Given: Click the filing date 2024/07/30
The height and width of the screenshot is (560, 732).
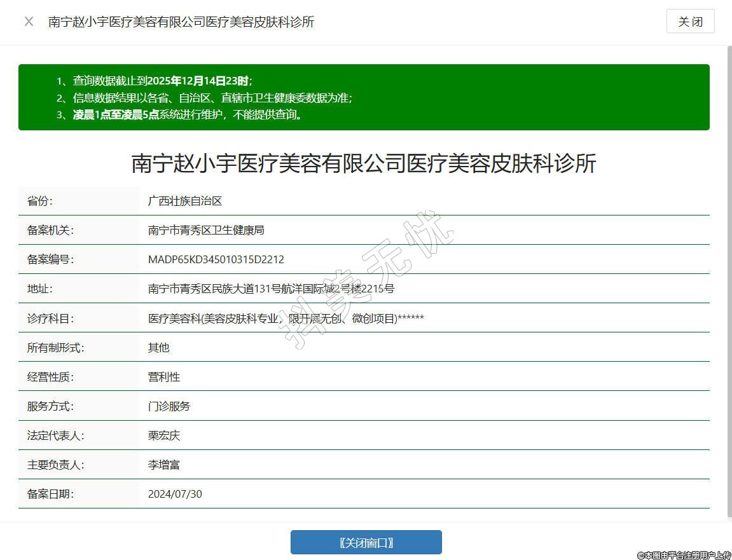Looking at the screenshot, I should point(175,494).
